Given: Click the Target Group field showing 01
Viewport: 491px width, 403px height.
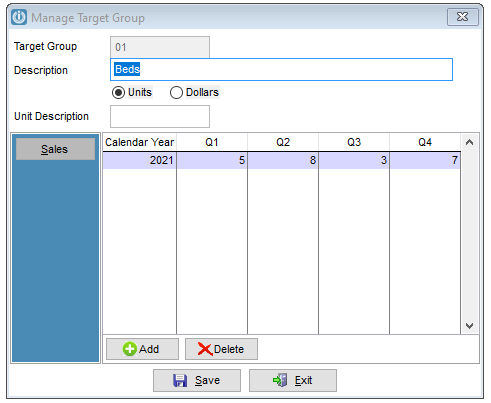Looking at the screenshot, I should pyautogui.click(x=160, y=47).
